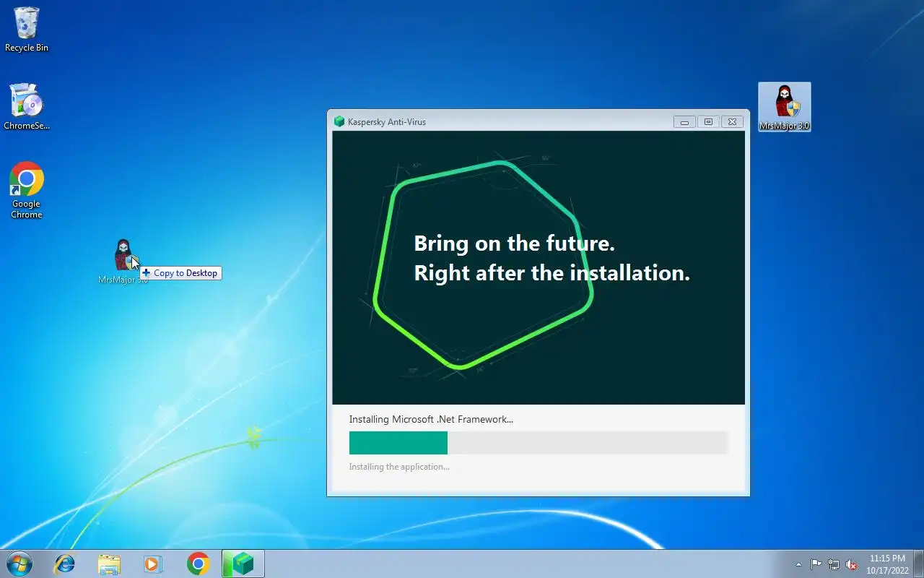Click the Start button orb

point(19,564)
